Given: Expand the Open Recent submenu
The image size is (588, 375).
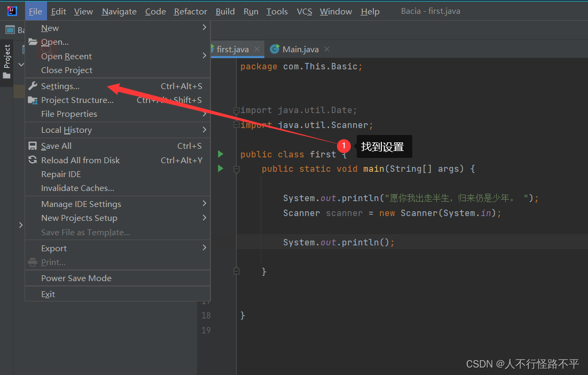Looking at the screenshot, I should click(x=205, y=55).
